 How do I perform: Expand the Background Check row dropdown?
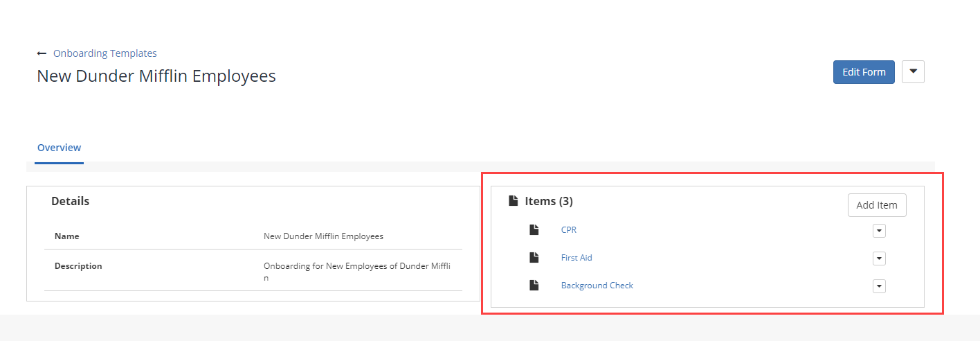[879, 286]
